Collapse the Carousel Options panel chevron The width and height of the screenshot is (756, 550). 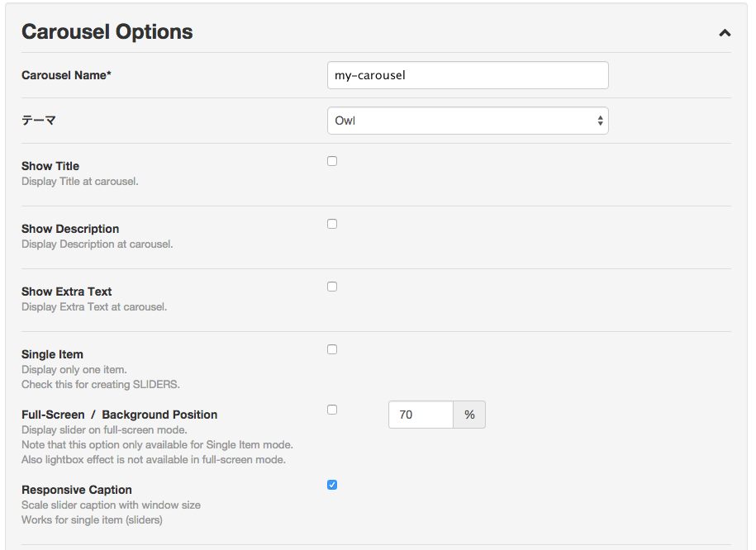[725, 33]
